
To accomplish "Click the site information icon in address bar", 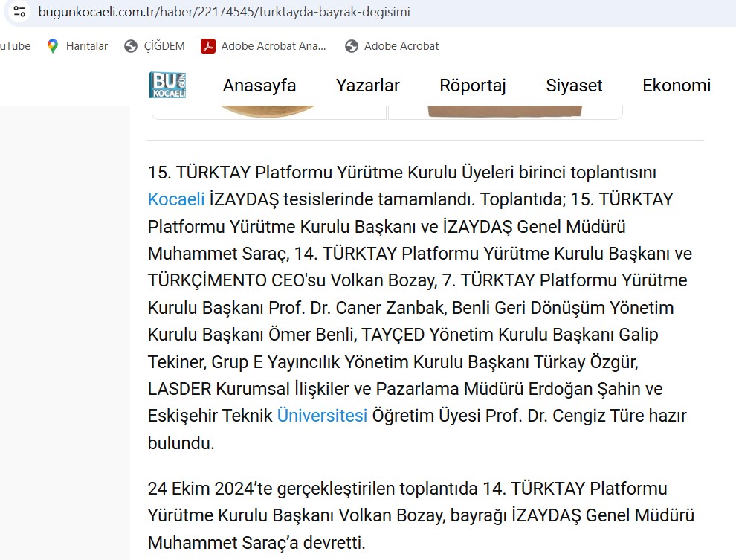I will tap(19, 12).
